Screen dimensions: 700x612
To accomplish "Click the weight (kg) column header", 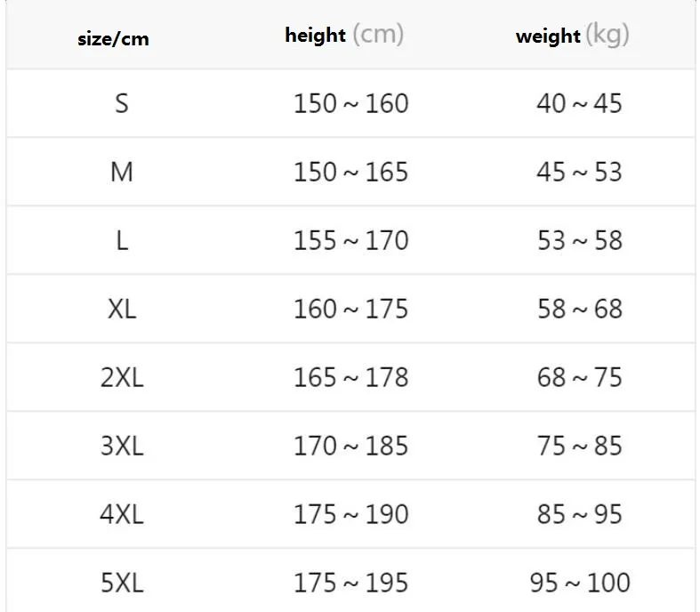I will point(572,36).
